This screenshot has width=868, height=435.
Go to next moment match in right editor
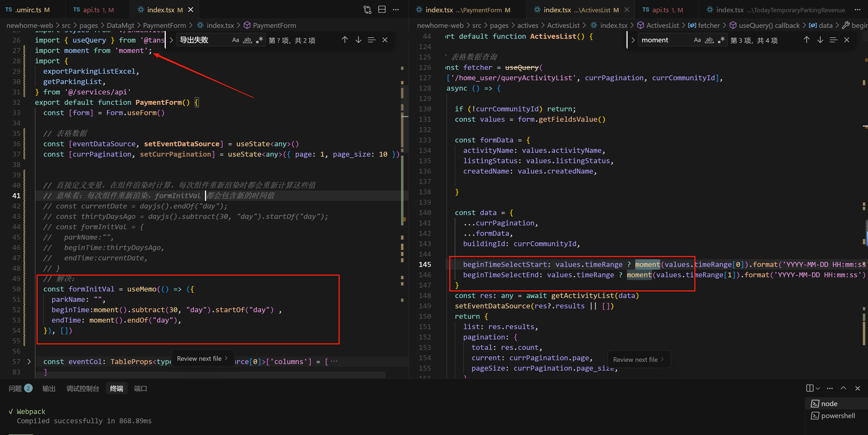pos(820,40)
